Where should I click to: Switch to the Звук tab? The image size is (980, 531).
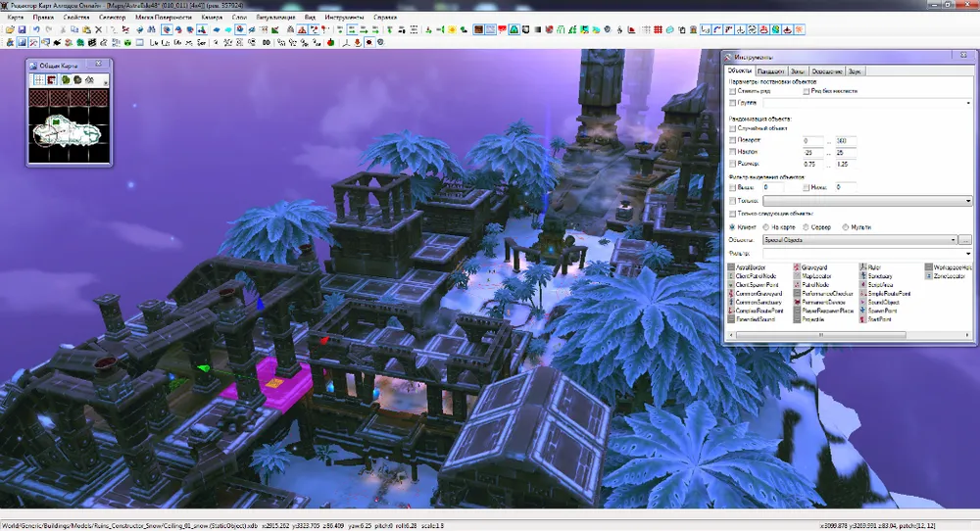[856, 71]
